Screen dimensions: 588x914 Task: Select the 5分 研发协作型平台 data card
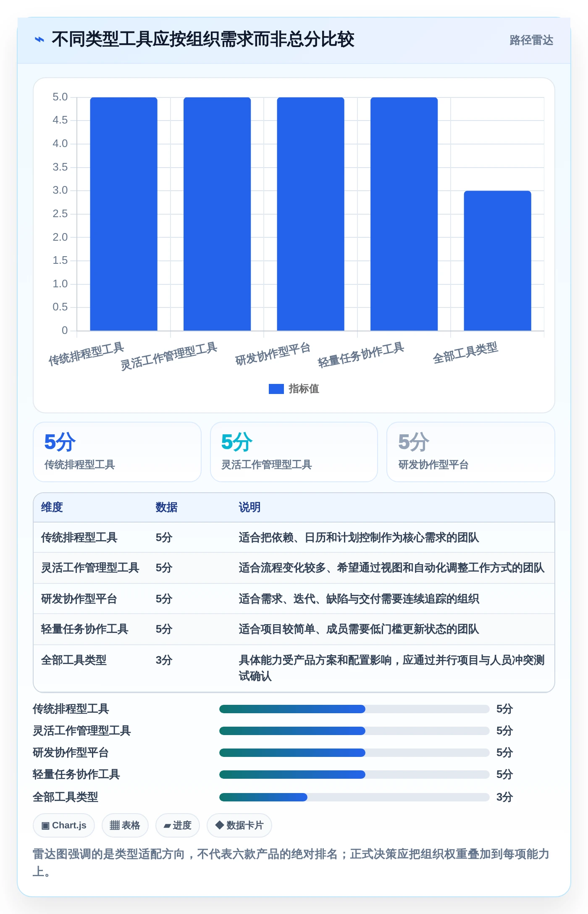471,452
